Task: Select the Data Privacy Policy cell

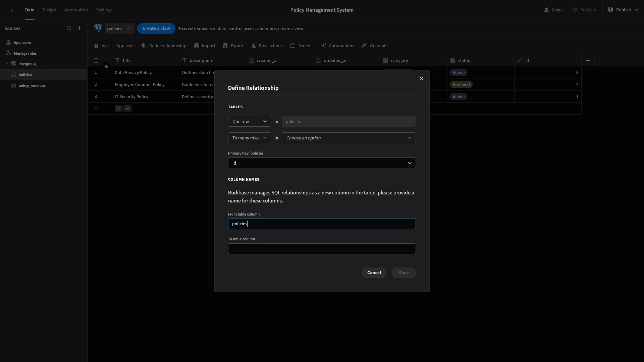Action: pos(145,73)
